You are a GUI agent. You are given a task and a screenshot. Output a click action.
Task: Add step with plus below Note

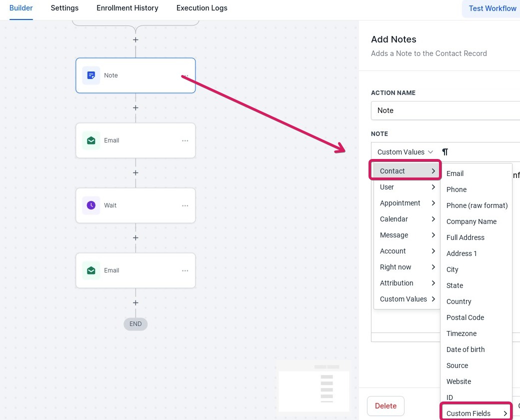(x=135, y=108)
